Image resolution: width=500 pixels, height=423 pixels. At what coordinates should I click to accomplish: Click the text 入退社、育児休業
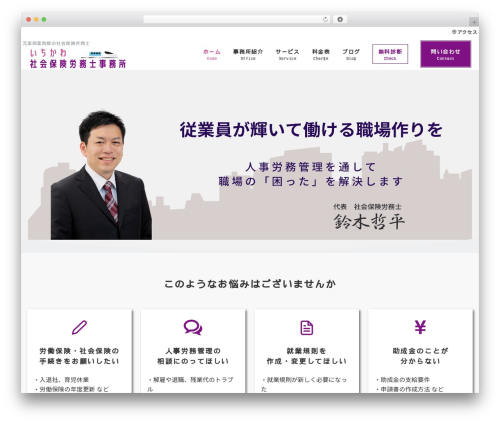64,380
